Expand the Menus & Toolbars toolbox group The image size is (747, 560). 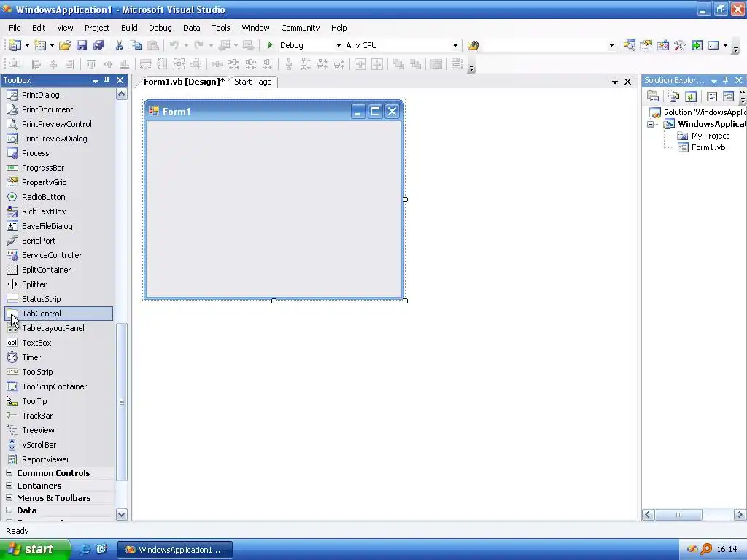tap(9, 497)
